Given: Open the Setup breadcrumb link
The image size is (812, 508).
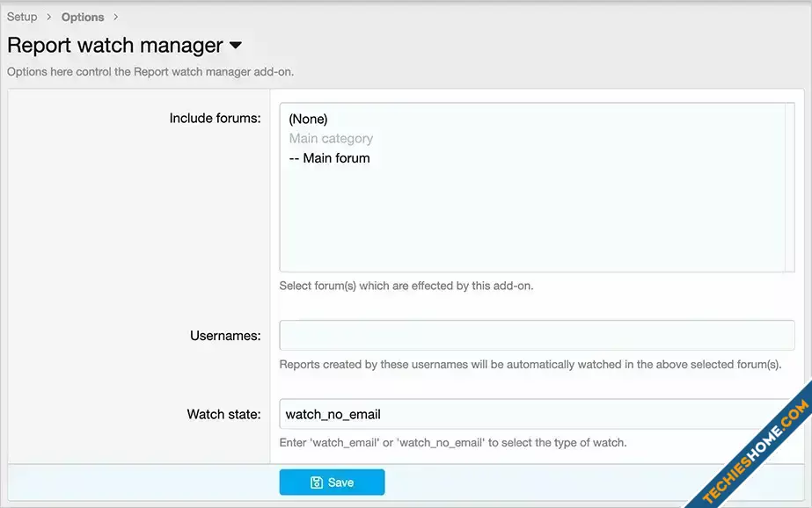Looking at the screenshot, I should pyautogui.click(x=22, y=17).
